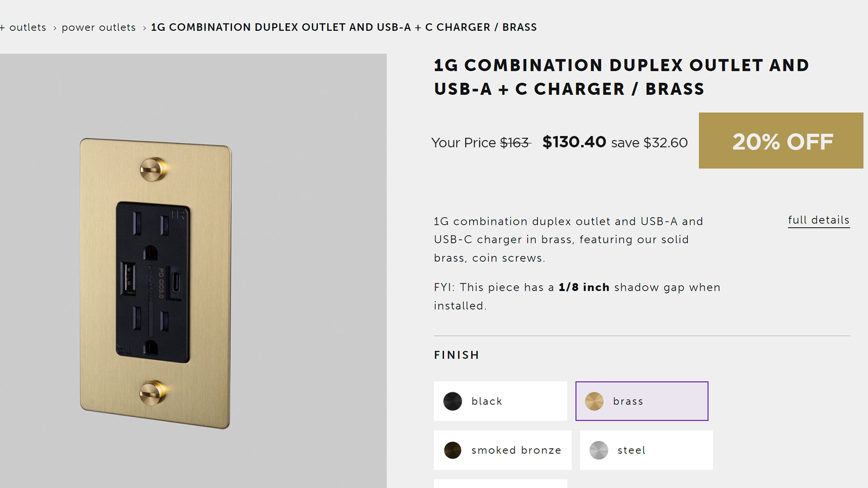The image size is (868, 488).
Task: Select the 'steel' finish label
Action: (x=631, y=450)
